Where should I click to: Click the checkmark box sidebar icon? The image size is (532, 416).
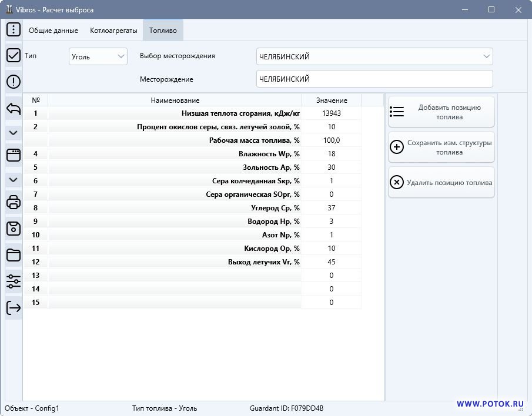[x=14, y=56]
